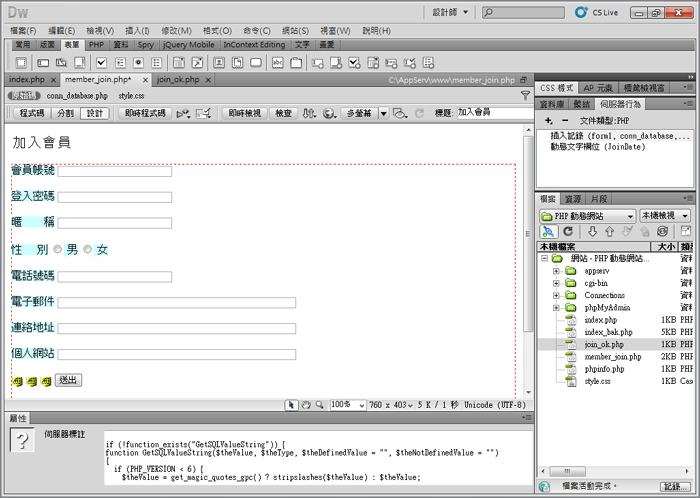Image resolution: width=700 pixels, height=498 pixels.
Task: Insert a Spry Validation Checkbox
Action: [x=354, y=63]
